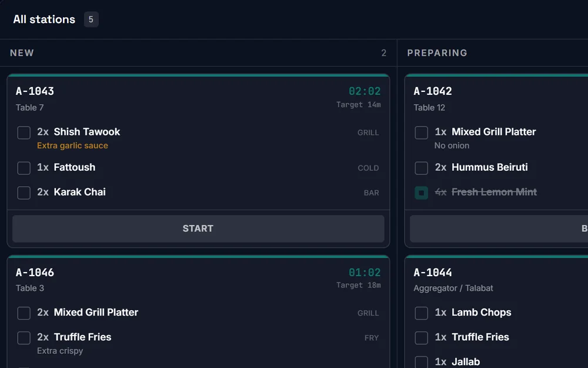Click the struck-through Fresh Lemon Mint text
The image size is (588, 368).
495,192
